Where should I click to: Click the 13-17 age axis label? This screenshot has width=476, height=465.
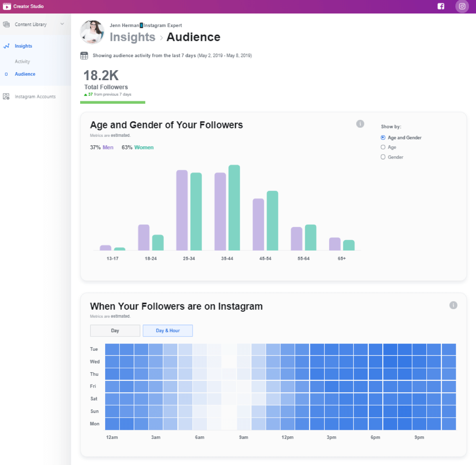click(113, 258)
